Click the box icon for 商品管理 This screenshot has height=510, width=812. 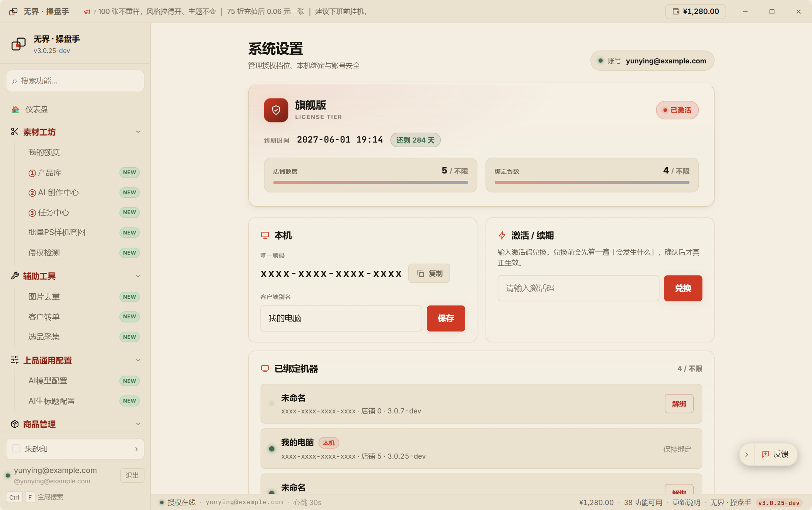(15, 424)
